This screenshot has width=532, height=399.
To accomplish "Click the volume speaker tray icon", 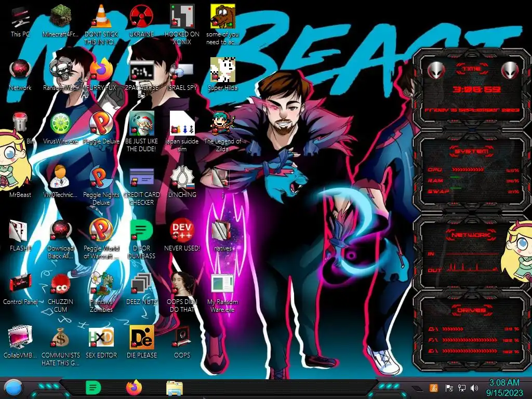I will point(474,388).
